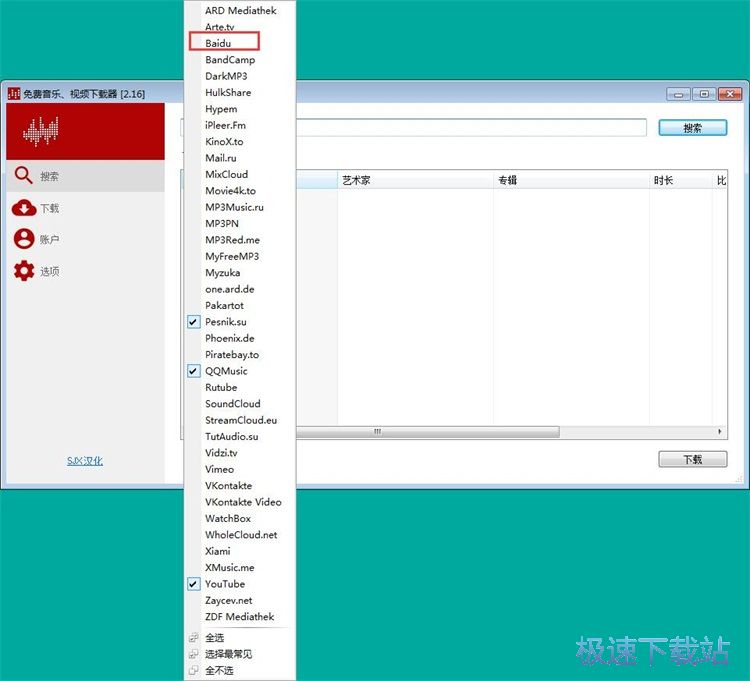Viewport: 750px width, 681px height.
Task: Open the SJX汉化 link
Action: click(x=85, y=461)
